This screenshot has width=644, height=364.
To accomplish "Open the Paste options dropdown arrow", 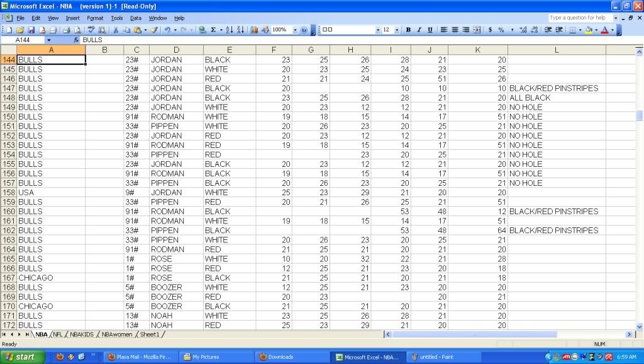I will 145,30.
